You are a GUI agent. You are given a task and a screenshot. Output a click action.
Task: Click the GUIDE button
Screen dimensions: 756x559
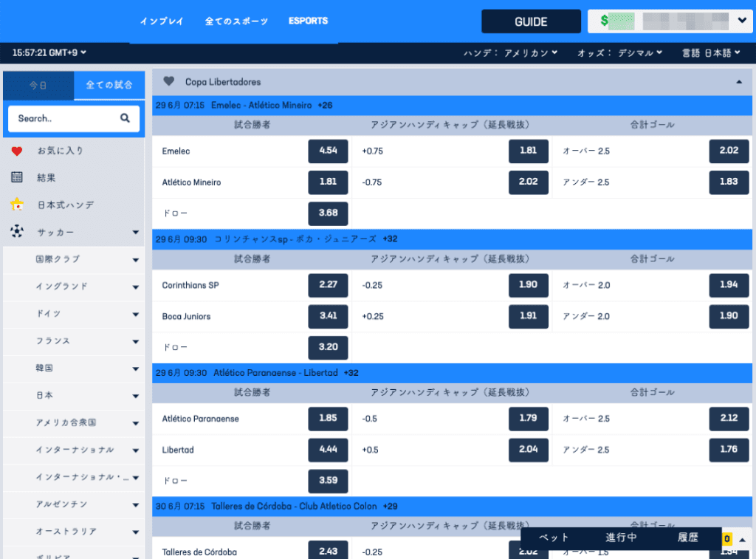tap(531, 21)
